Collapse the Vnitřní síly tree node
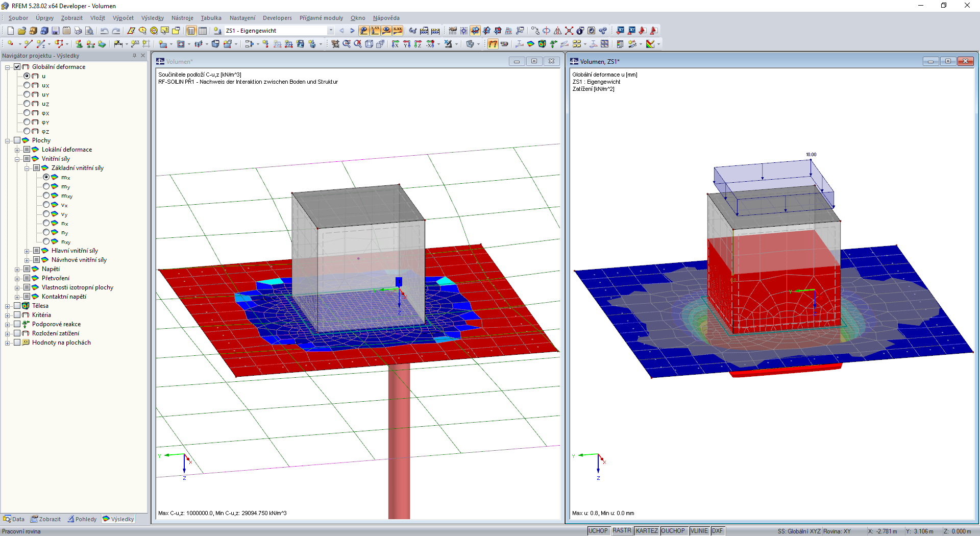 [x=17, y=159]
